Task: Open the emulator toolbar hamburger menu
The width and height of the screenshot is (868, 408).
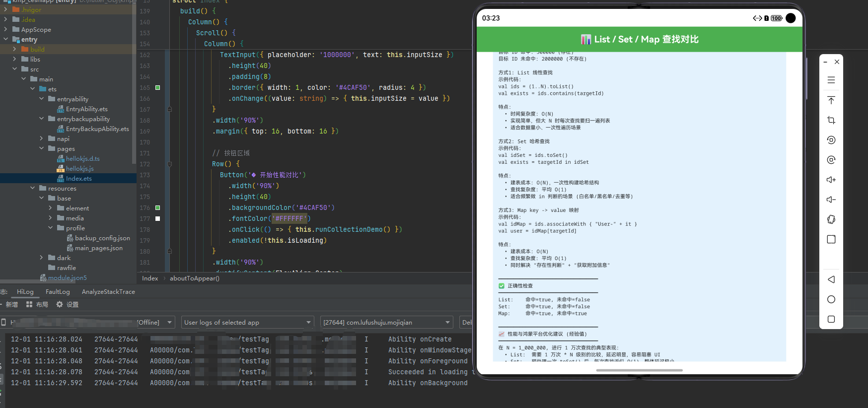Action: tap(831, 80)
